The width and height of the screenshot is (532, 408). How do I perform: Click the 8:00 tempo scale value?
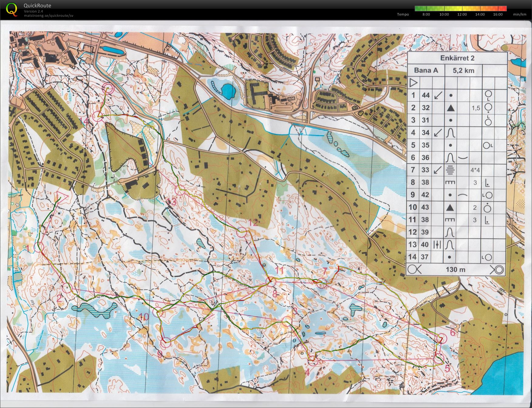[426, 14]
